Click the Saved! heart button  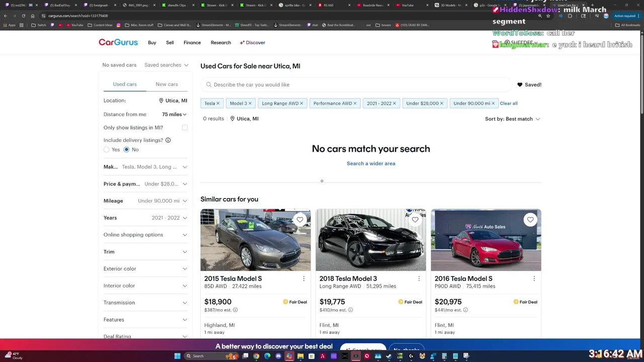point(529,85)
